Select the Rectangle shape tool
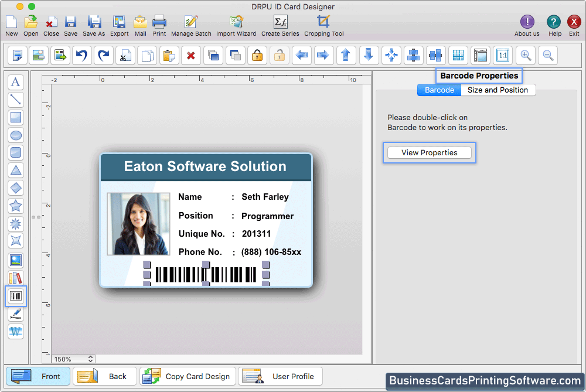Screen dimensions: 586x392 [16, 117]
